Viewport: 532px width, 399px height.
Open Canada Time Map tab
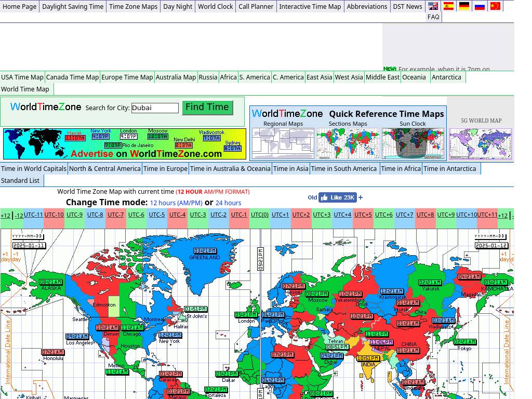pyautogui.click(x=72, y=77)
